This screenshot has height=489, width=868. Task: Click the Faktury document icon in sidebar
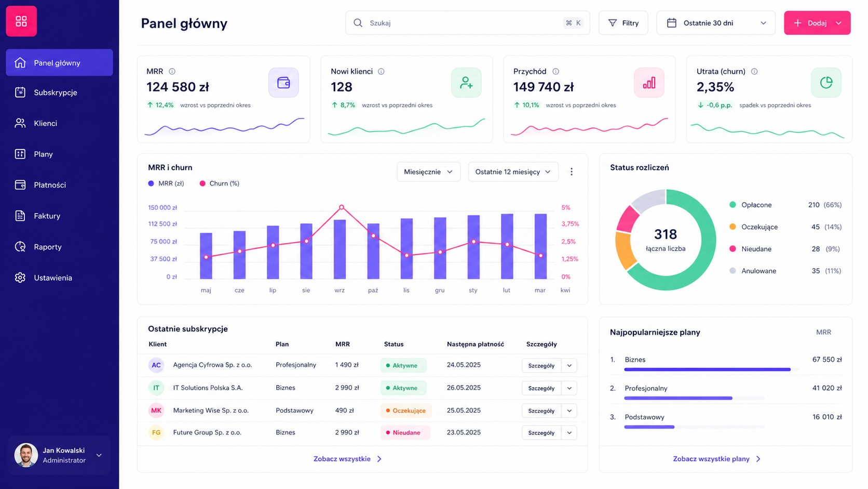pos(20,216)
